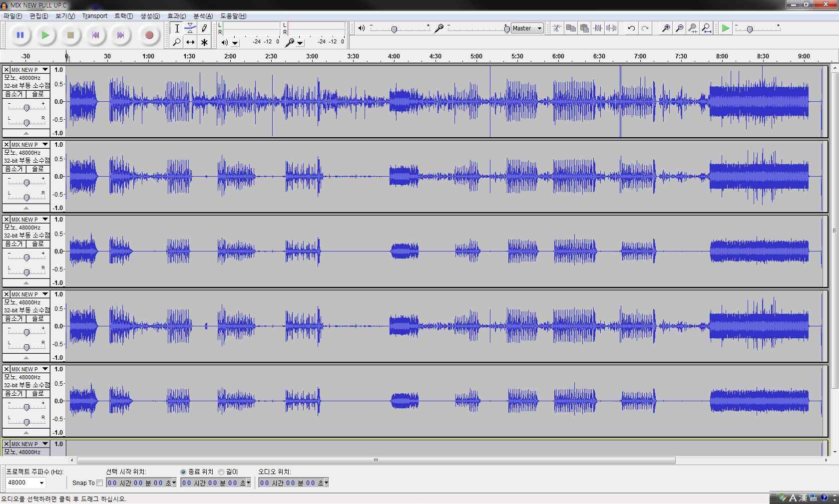Select the magnifier Zoom tool
This screenshot has height=504, width=839.
click(177, 42)
